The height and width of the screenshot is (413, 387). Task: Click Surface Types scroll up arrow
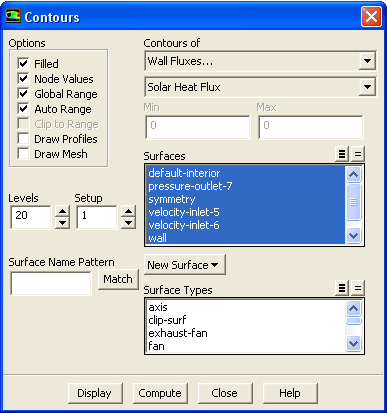(x=353, y=308)
